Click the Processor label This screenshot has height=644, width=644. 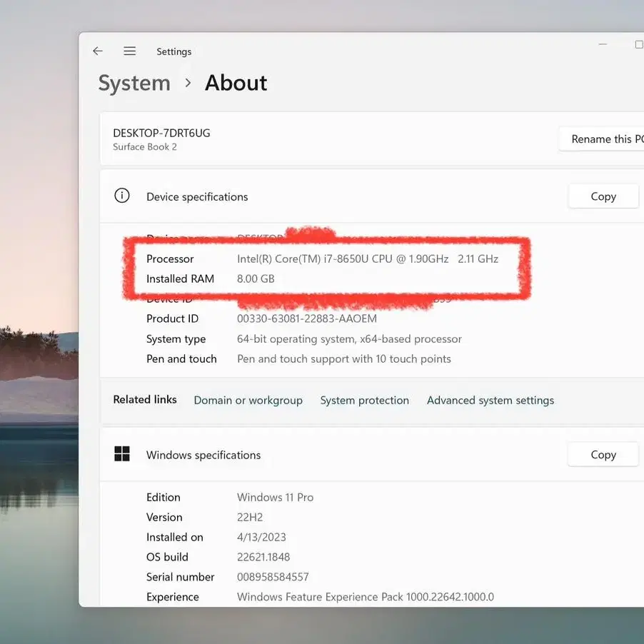pyautogui.click(x=170, y=258)
